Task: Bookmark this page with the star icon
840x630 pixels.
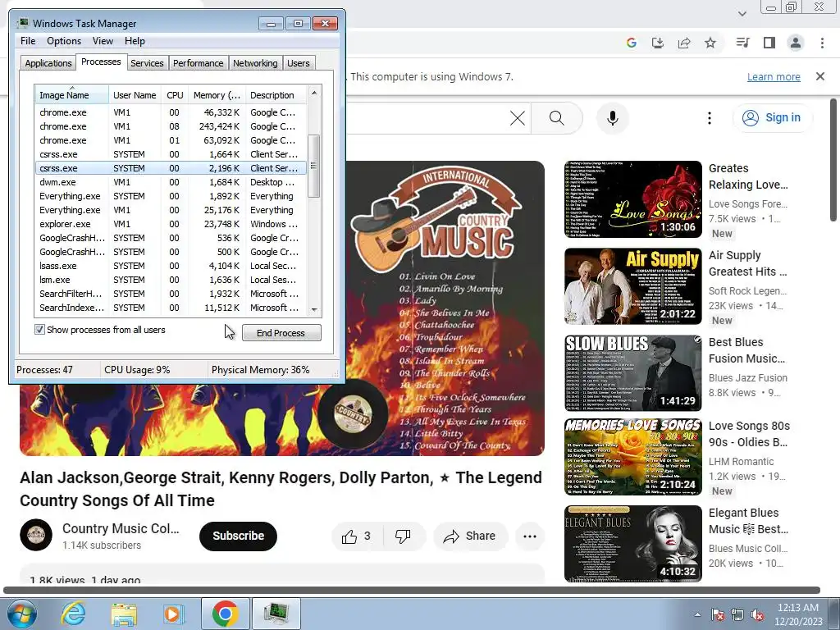Action: (710, 43)
